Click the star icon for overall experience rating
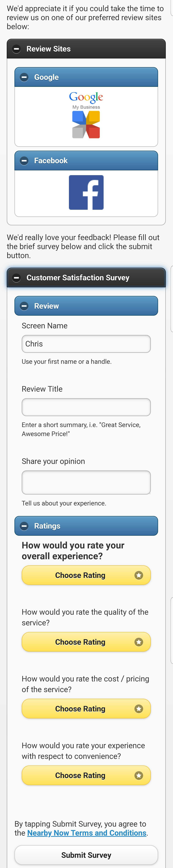This screenshot has height=868, width=173. click(x=139, y=575)
